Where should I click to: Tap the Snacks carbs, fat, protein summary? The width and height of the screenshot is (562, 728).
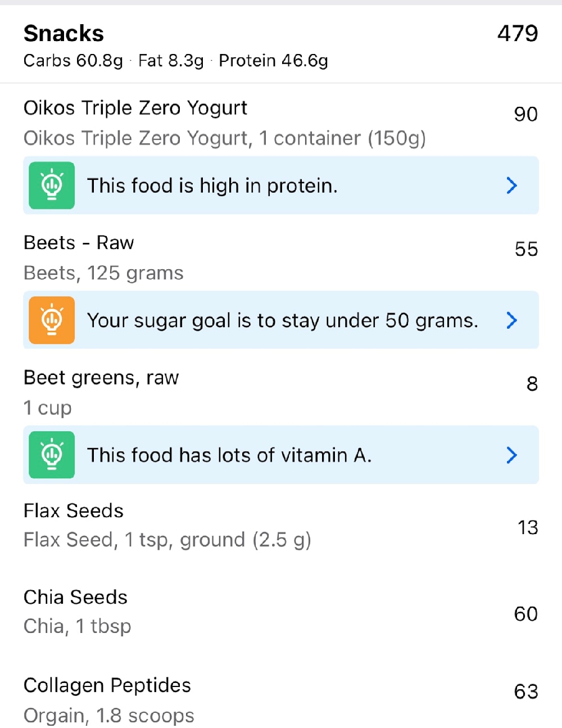pos(175,61)
